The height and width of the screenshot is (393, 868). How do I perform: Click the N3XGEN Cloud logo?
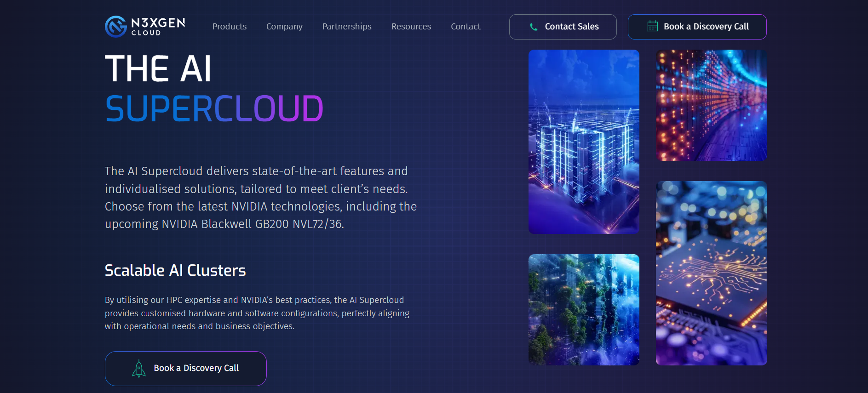pyautogui.click(x=145, y=26)
